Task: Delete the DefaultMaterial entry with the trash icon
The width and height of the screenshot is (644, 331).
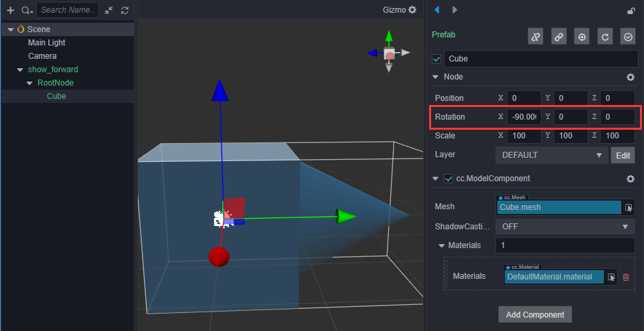Action: click(x=626, y=277)
